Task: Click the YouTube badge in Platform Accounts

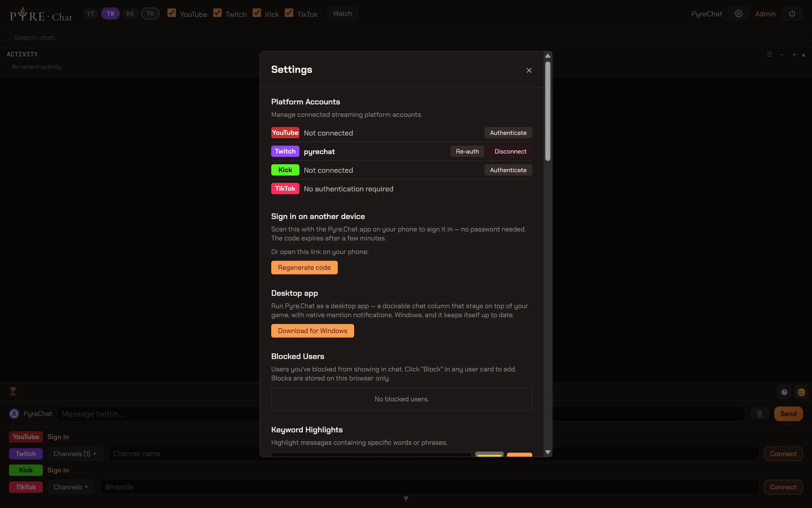Action: coord(285,133)
